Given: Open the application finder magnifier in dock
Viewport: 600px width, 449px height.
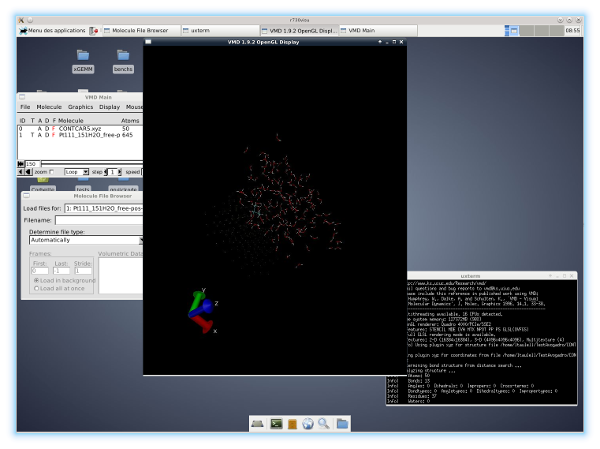Looking at the screenshot, I should (x=324, y=424).
